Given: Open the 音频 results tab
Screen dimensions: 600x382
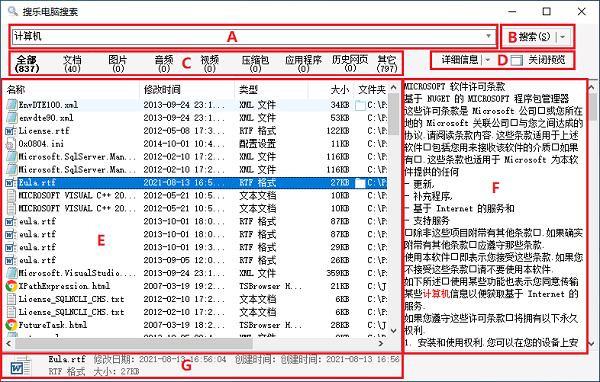Looking at the screenshot, I should tap(164, 64).
